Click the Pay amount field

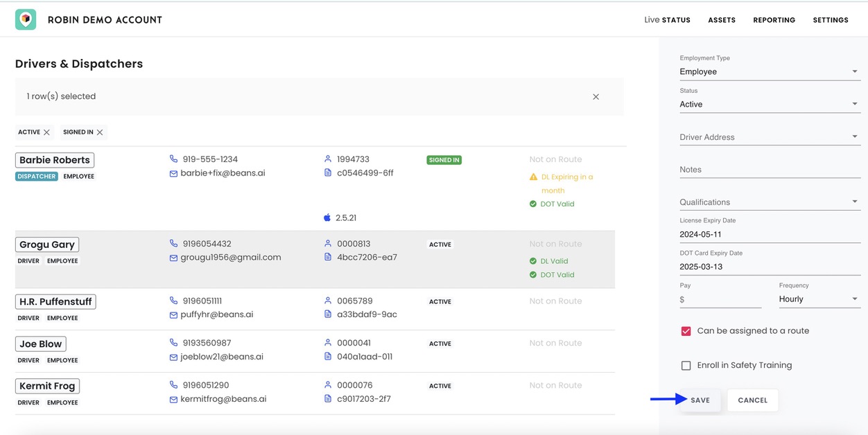pyautogui.click(x=720, y=299)
